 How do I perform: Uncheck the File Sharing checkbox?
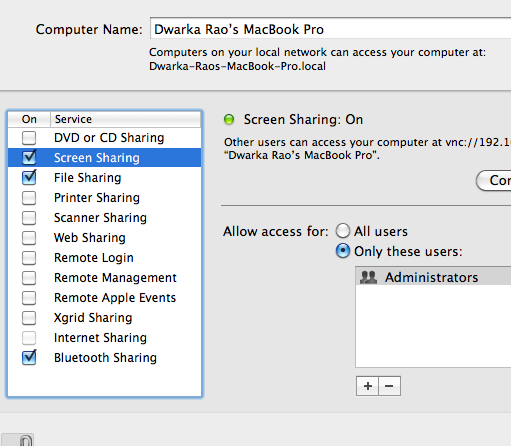[29, 178]
